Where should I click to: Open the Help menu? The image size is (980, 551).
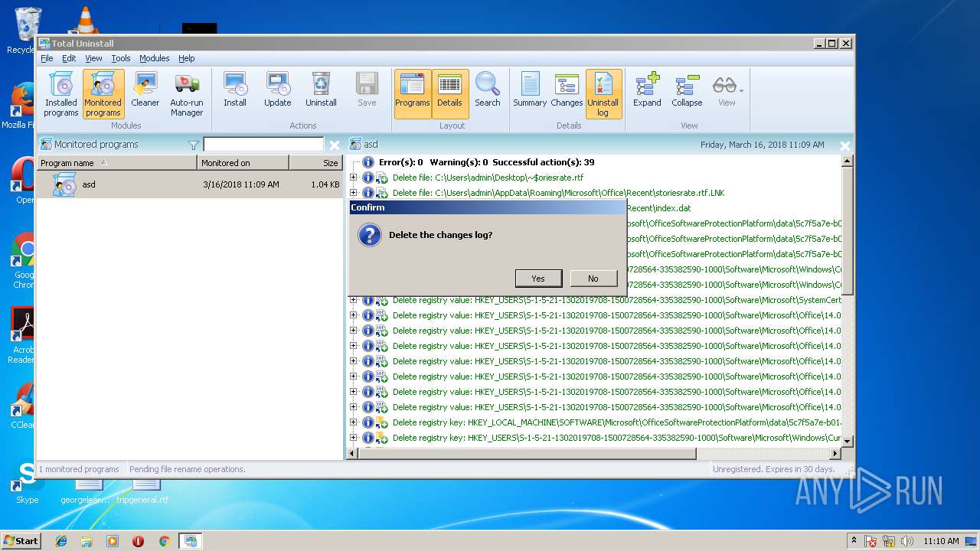pos(187,58)
